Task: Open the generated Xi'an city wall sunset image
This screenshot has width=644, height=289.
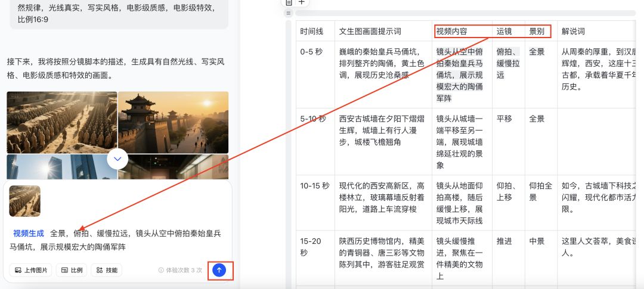Action: click(174, 122)
